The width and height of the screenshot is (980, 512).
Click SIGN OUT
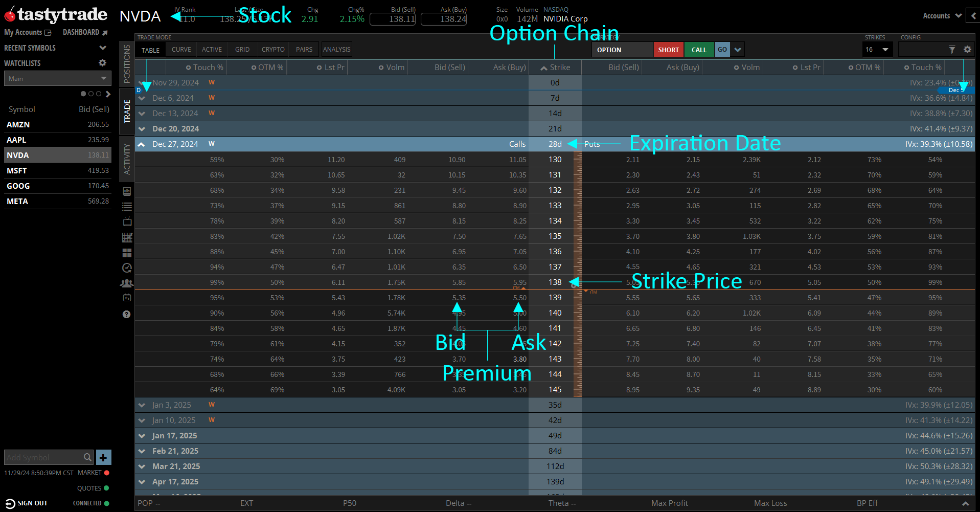[33, 503]
